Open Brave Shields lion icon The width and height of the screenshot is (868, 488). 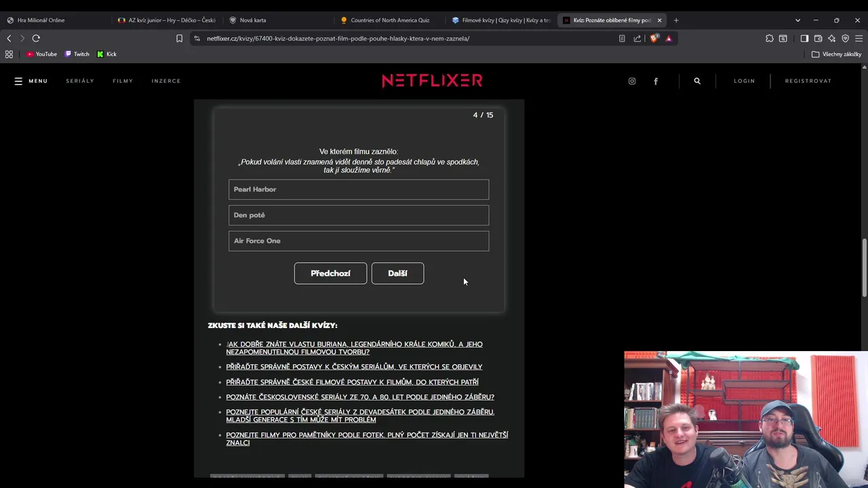[x=654, y=39]
